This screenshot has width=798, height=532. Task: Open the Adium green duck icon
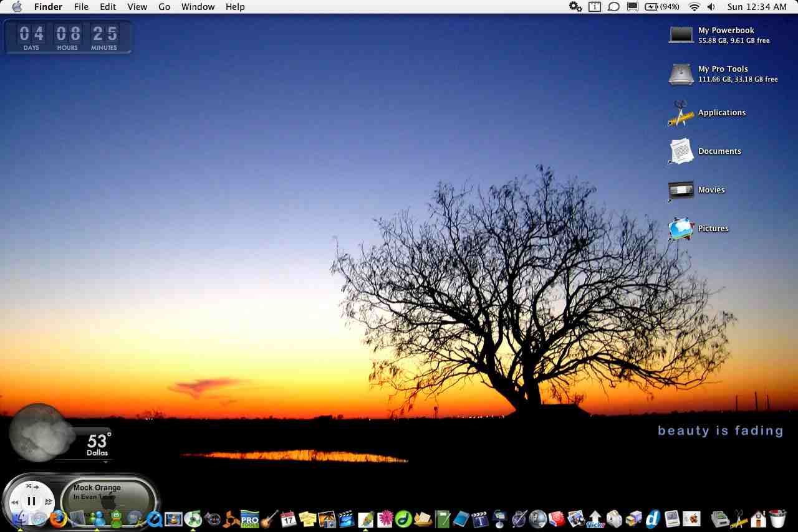coord(116,518)
